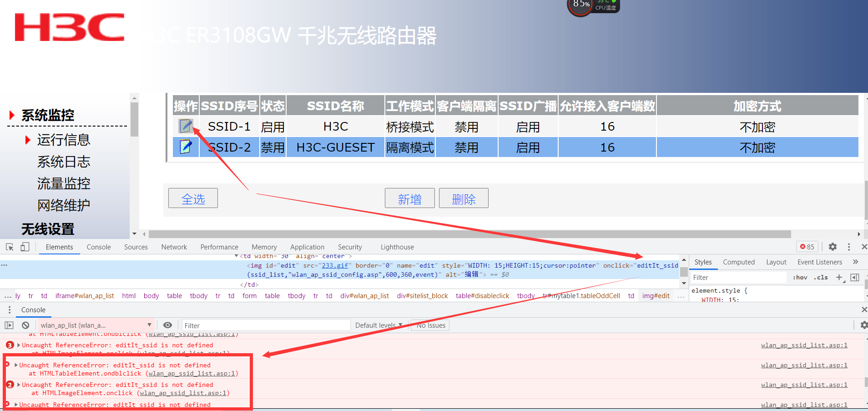The width and height of the screenshot is (868, 411).
Task: Select the Styles pane tab
Action: pyautogui.click(x=703, y=262)
